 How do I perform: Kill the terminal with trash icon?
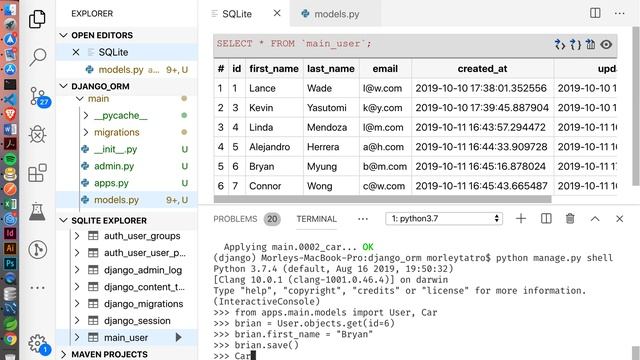570,219
